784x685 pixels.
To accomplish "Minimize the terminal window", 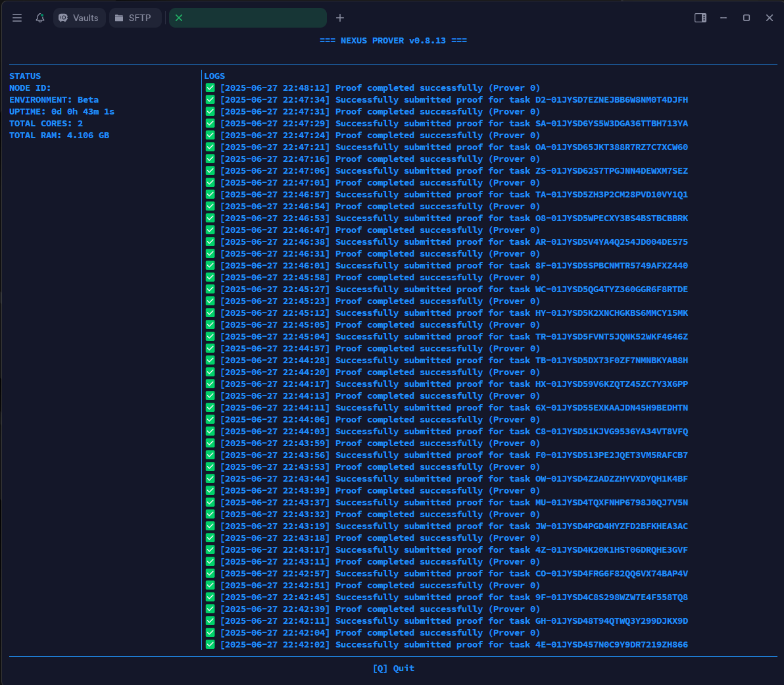I will coord(723,18).
